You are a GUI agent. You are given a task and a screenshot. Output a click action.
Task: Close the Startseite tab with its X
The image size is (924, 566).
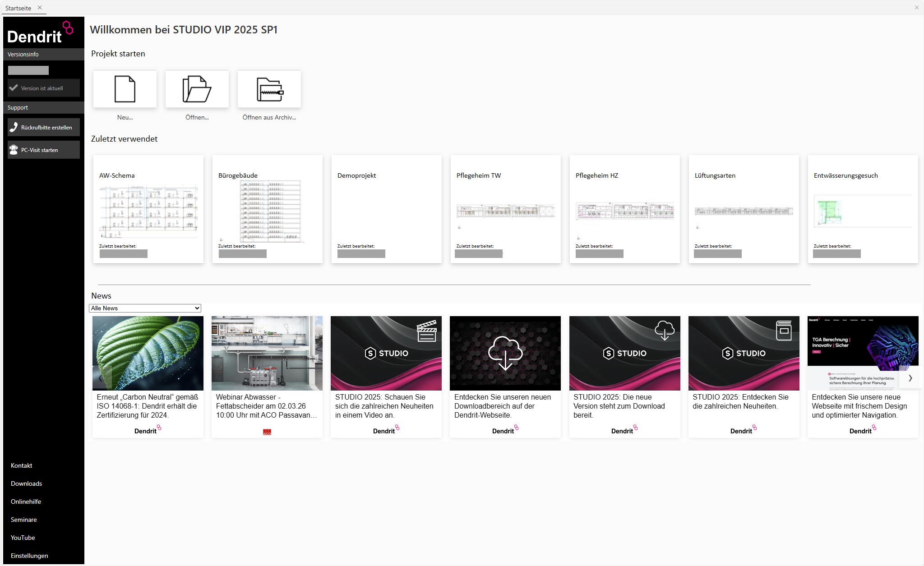click(40, 8)
